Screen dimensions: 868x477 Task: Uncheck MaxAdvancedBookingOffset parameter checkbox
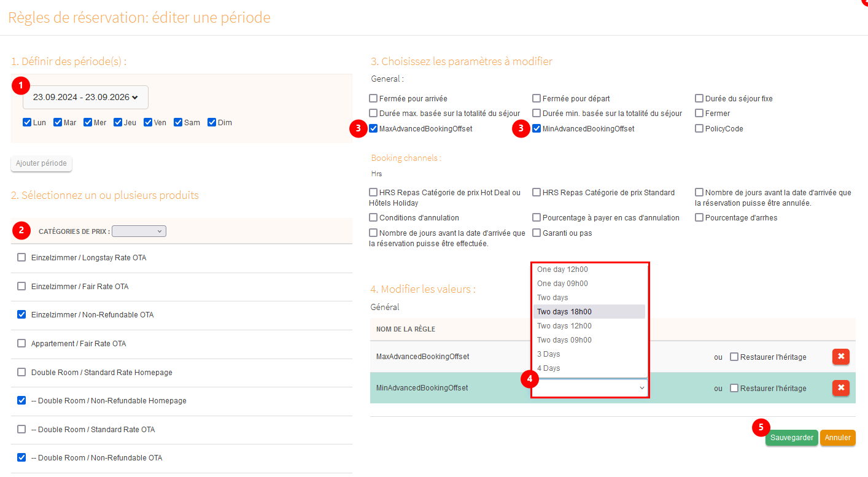point(373,129)
